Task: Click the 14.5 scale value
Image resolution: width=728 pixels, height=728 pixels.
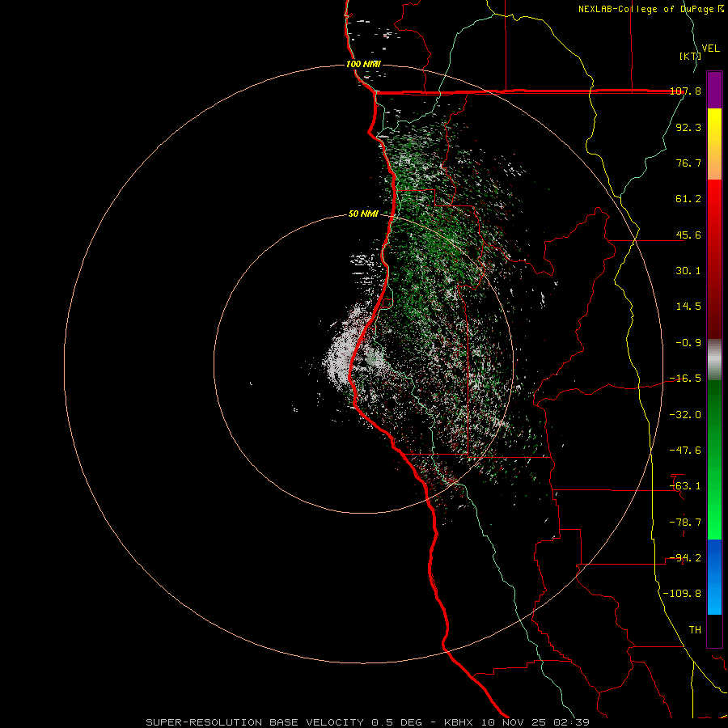Action: pyautogui.click(x=688, y=307)
